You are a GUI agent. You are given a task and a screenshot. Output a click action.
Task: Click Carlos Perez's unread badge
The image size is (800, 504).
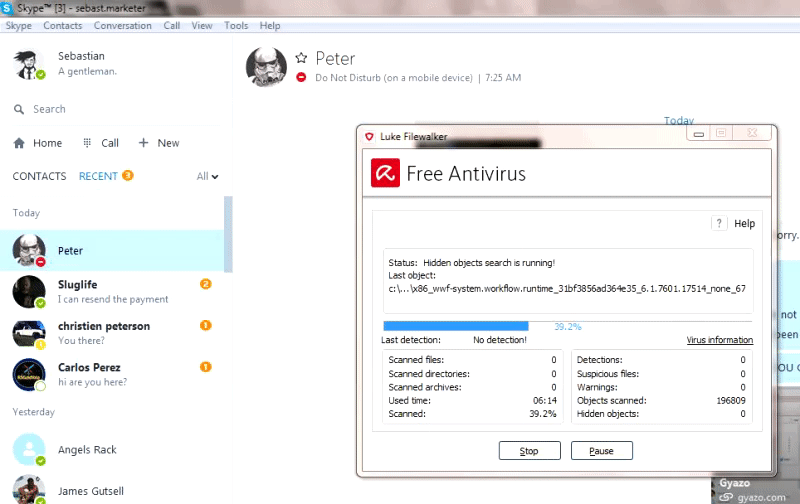(x=206, y=367)
